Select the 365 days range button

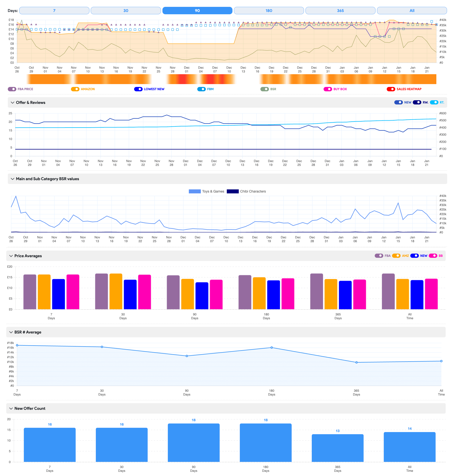click(340, 11)
